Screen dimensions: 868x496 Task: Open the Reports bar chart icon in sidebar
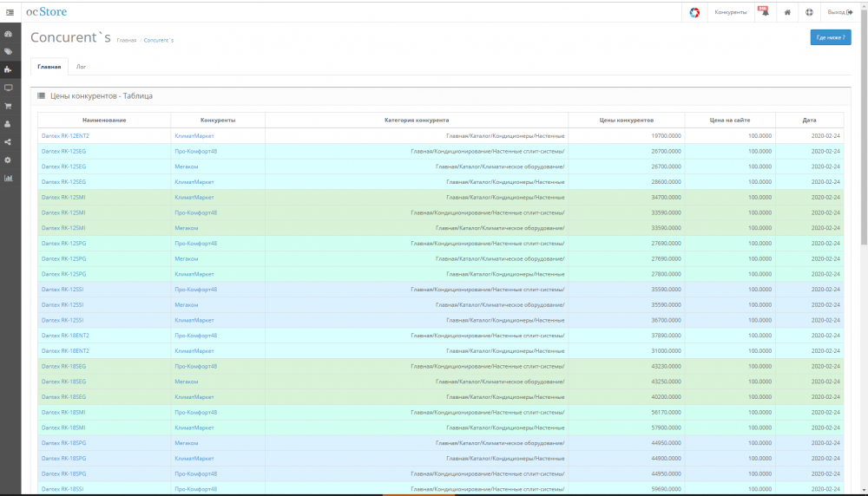pyautogui.click(x=9, y=178)
